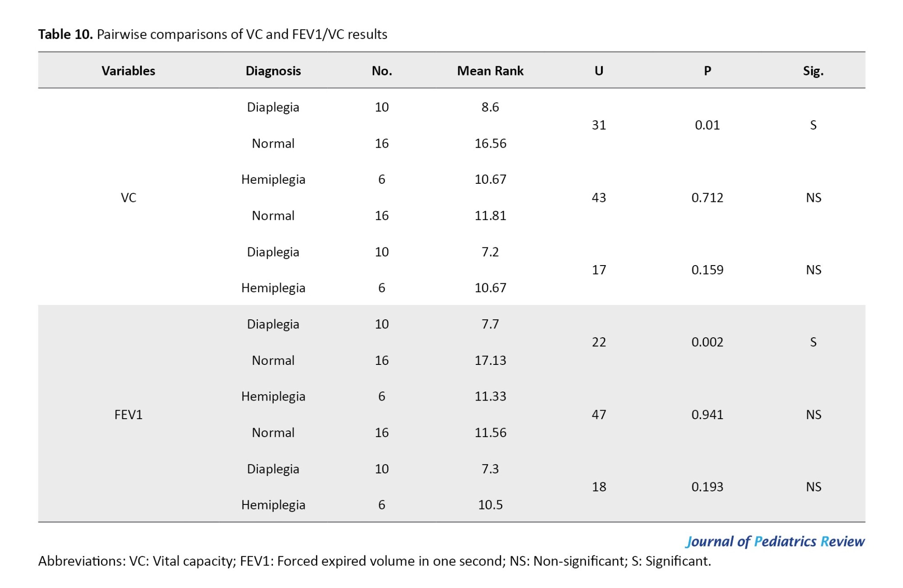Select the mean rank value 17.13
Screen dimensions: 903x588
[x=490, y=360]
